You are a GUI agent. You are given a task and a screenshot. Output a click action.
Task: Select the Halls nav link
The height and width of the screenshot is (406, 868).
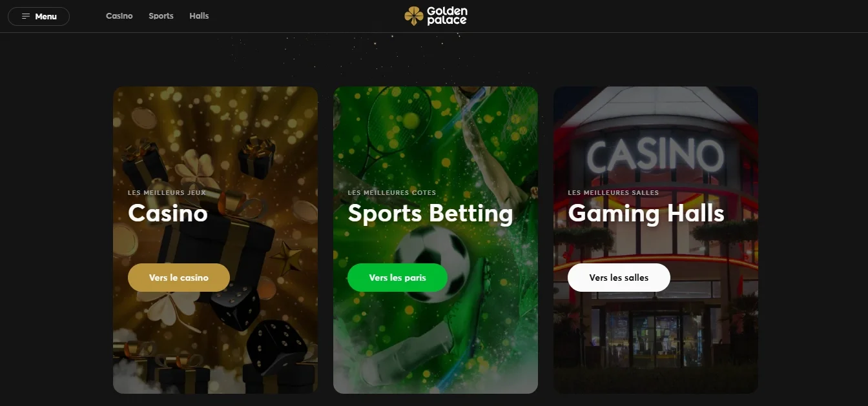click(199, 16)
